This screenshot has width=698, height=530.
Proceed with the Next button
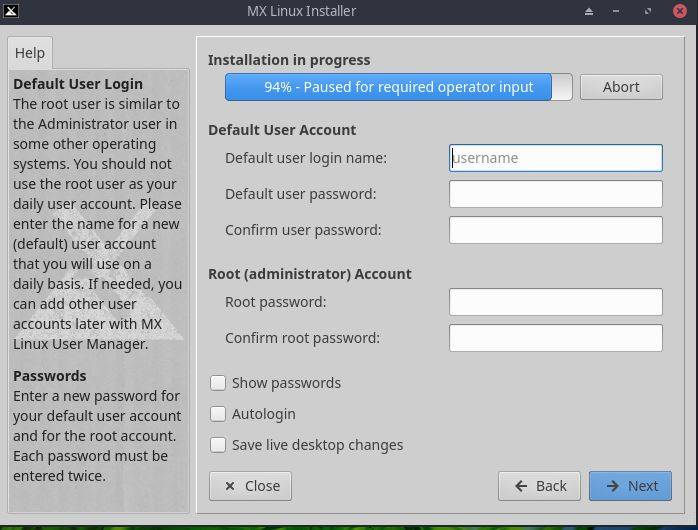tap(630, 486)
